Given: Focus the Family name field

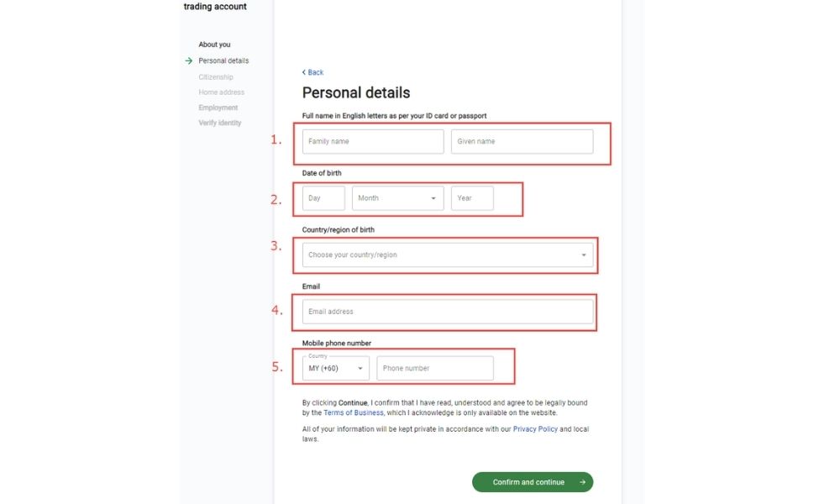Looking at the screenshot, I should pos(373,141).
